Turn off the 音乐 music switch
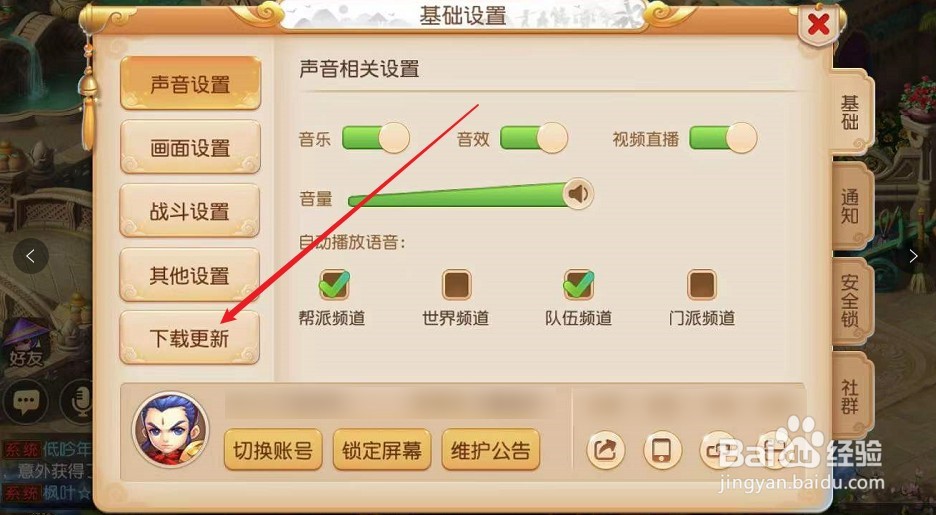This screenshot has width=936, height=515. [375, 138]
